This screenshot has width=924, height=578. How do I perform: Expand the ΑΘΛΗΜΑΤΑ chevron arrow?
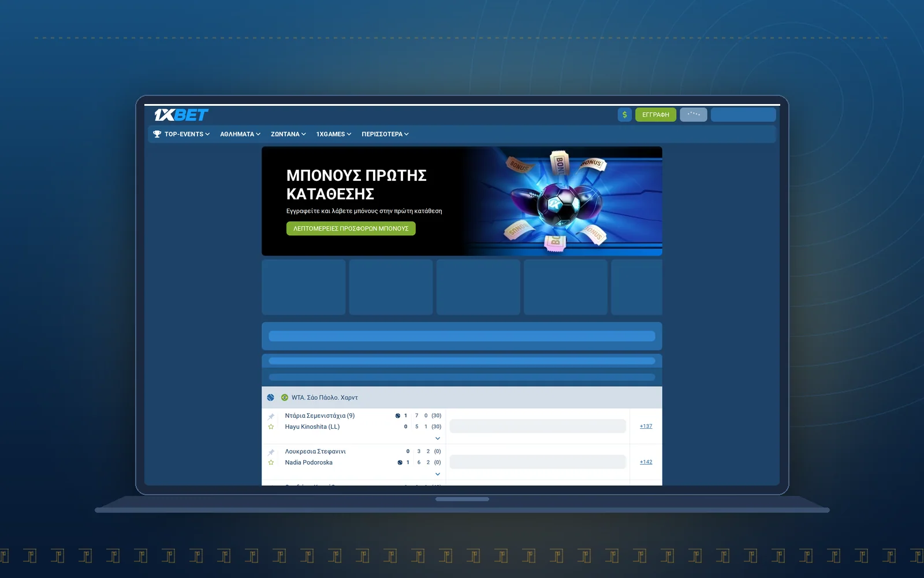(x=258, y=134)
